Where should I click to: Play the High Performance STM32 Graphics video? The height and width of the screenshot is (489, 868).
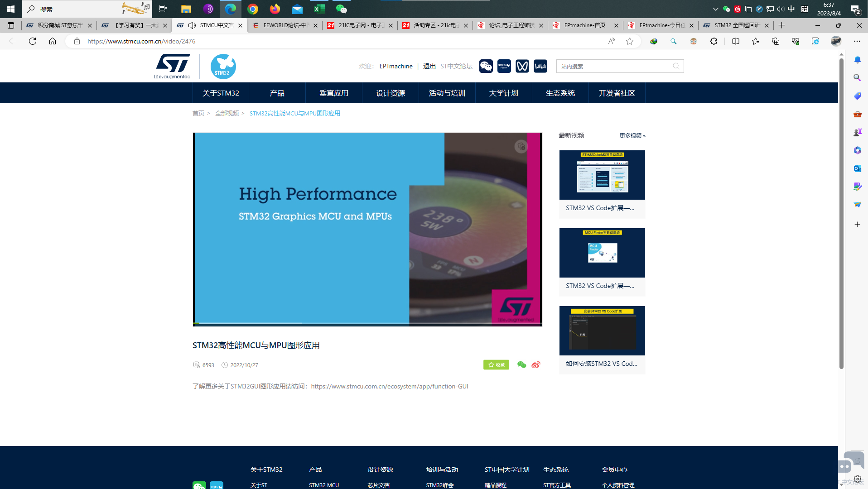click(367, 229)
